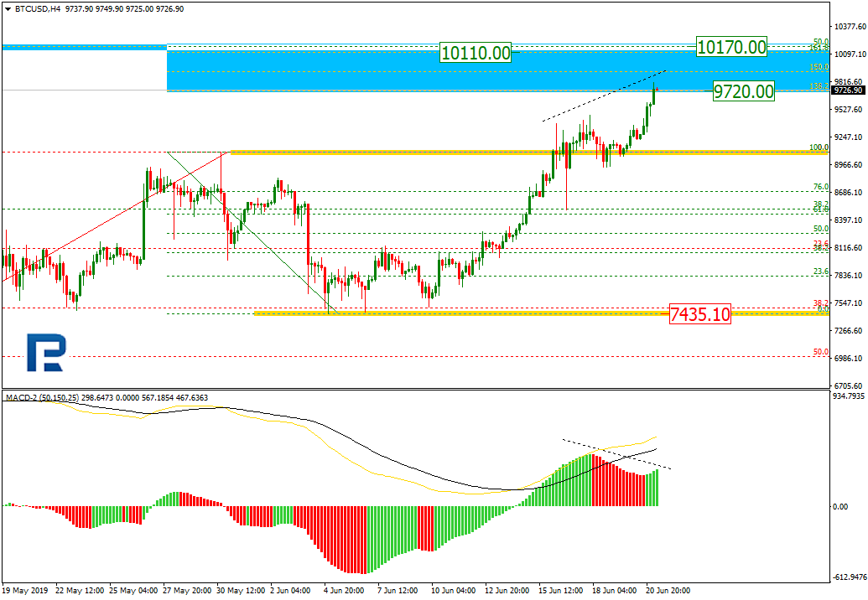Click the 6705.60 price scale value
The image size is (868, 600).
(850, 385)
